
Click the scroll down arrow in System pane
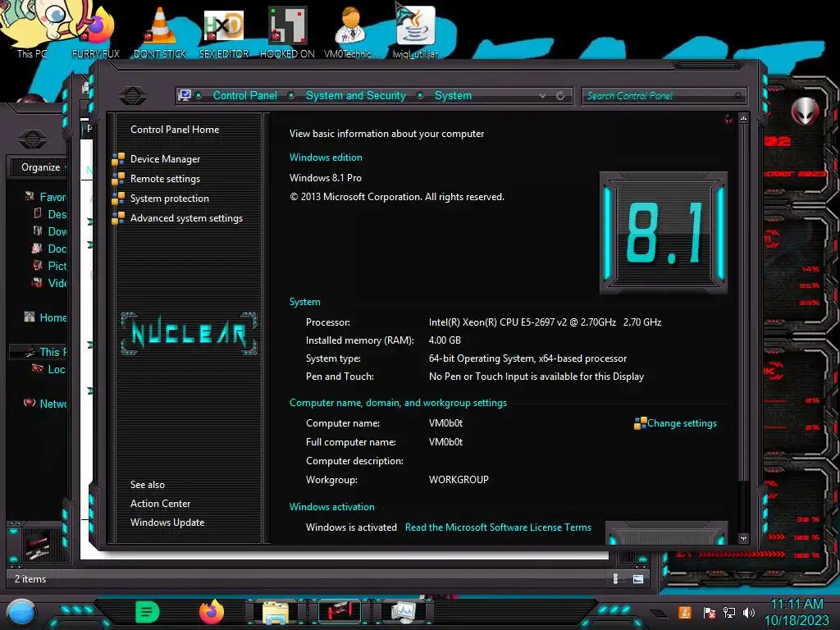[x=743, y=538]
